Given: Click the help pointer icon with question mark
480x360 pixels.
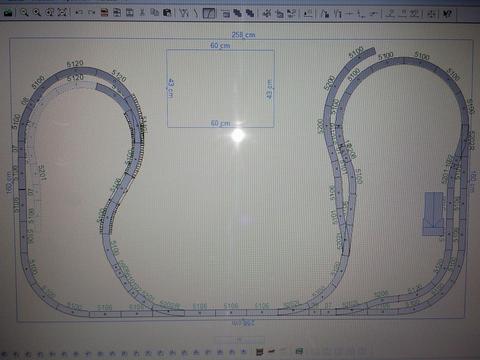Looking at the screenshot, I should tap(447, 13).
